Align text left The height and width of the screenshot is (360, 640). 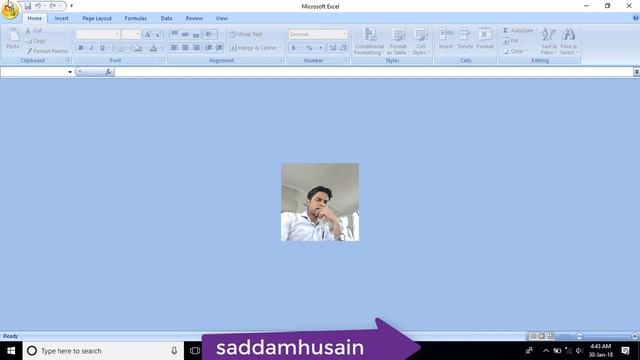coord(174,48)
